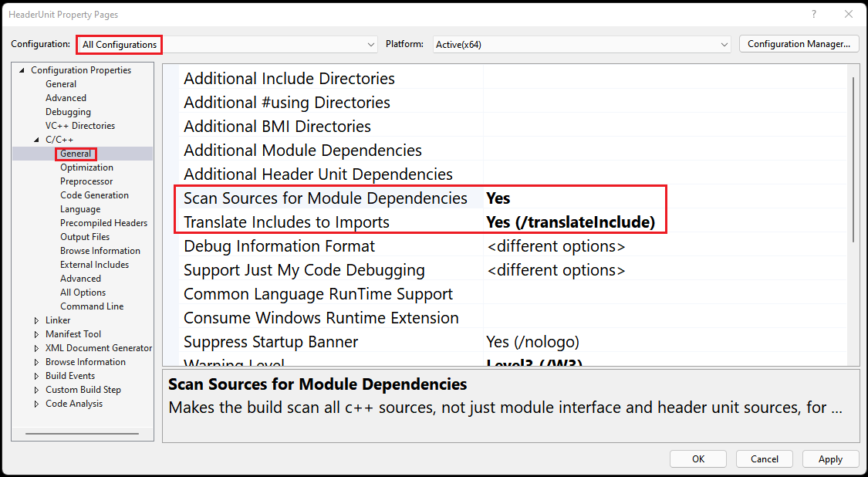Expand the Manifest Tool node
The height and width of the screenshot is (477, 868).
(x=36, y=333)
